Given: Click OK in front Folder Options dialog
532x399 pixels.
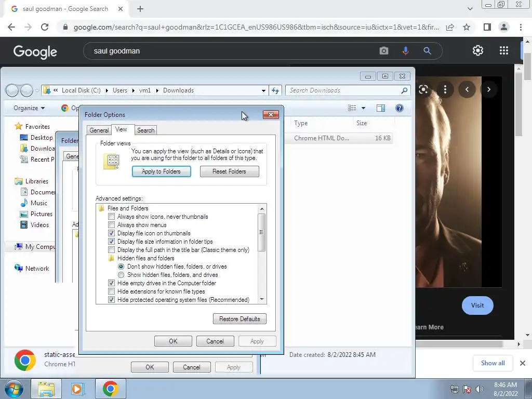Looking at the screenshot, I should pos(173,341).
